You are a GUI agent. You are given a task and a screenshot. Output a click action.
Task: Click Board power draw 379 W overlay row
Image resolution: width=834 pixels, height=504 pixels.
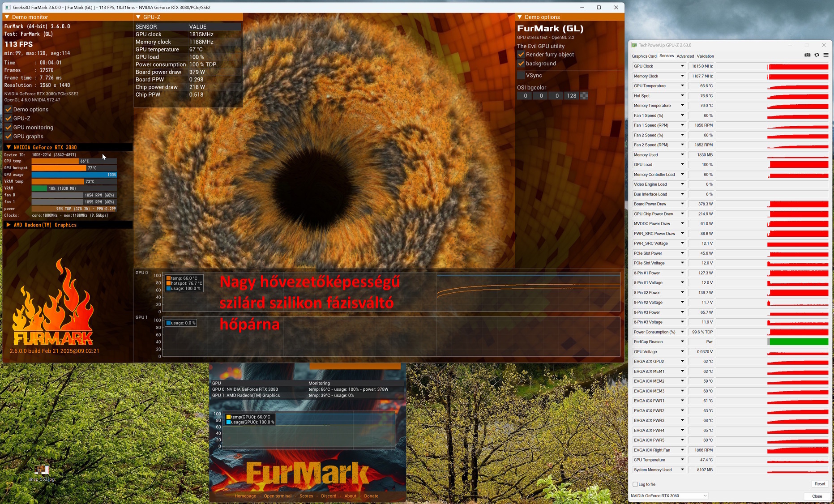[188, 72]
